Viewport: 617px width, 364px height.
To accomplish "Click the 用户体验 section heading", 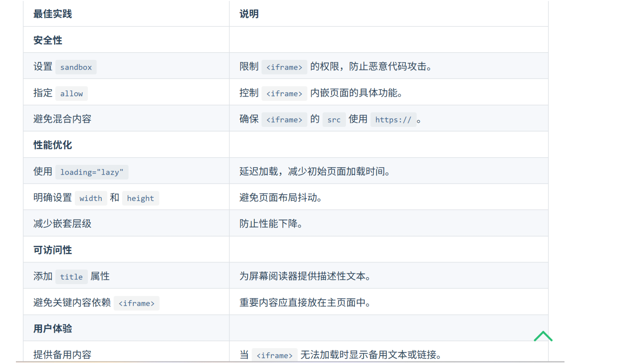I will click(x=53, y=329).
